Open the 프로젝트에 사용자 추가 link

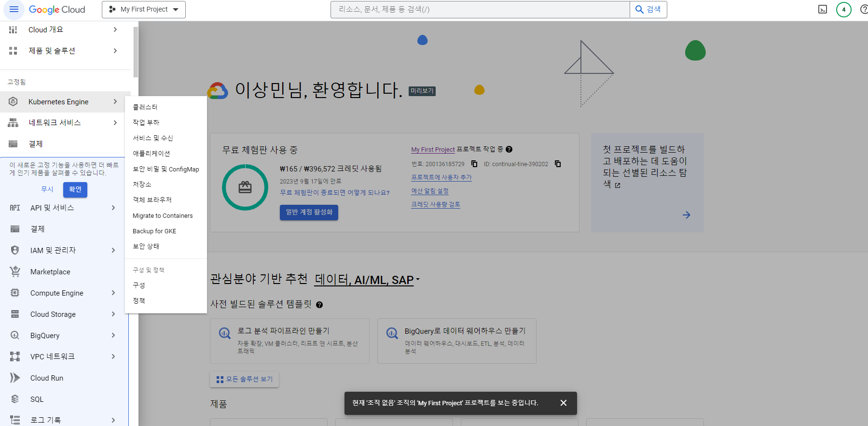[441, 177]
